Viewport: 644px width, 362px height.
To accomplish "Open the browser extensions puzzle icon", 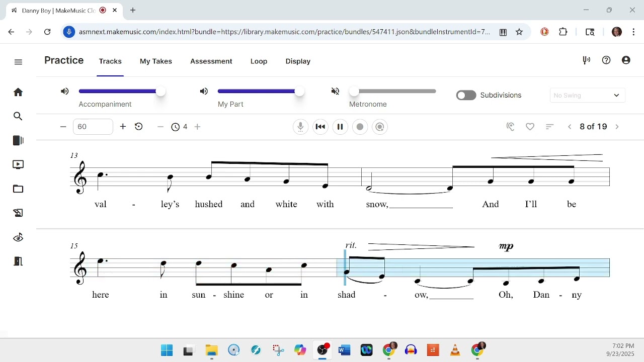I will [563, 32].
